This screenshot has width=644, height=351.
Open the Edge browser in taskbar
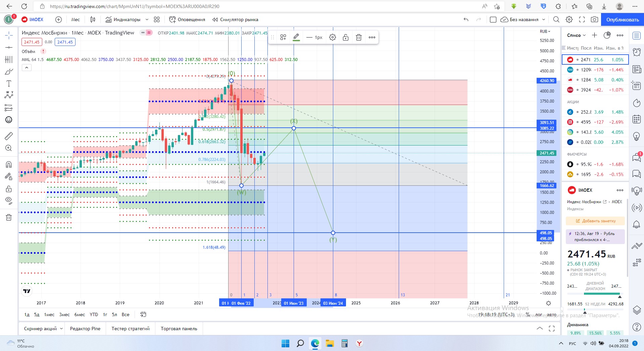click(315, 343)
